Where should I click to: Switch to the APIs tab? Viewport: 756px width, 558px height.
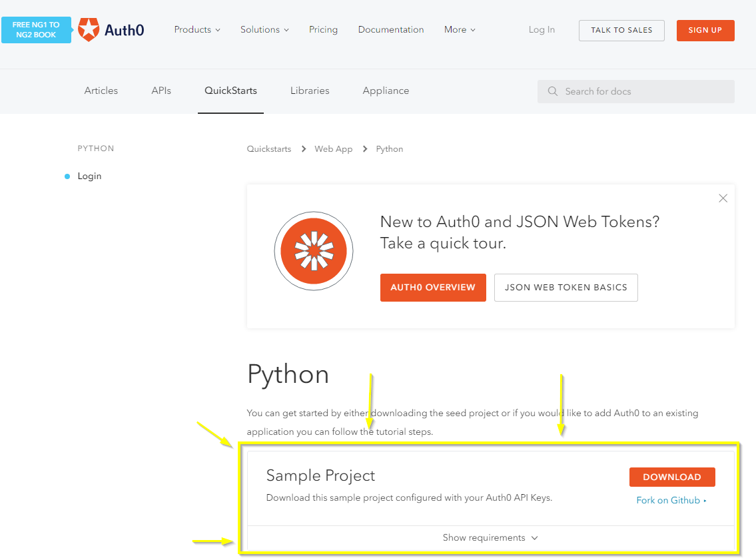[161, 91]
